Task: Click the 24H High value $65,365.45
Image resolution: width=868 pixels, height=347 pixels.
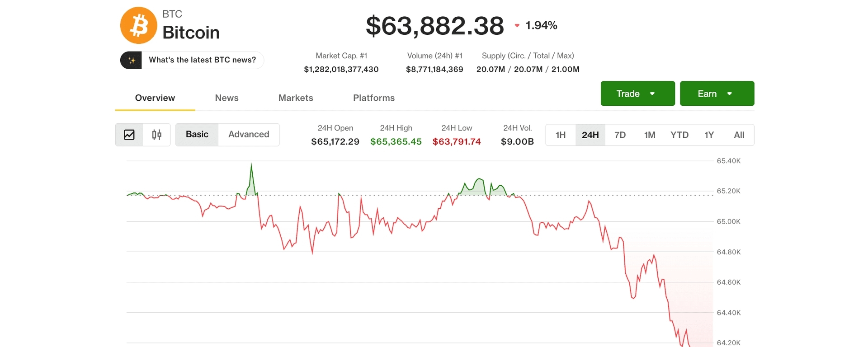Action: click(396, 142)
